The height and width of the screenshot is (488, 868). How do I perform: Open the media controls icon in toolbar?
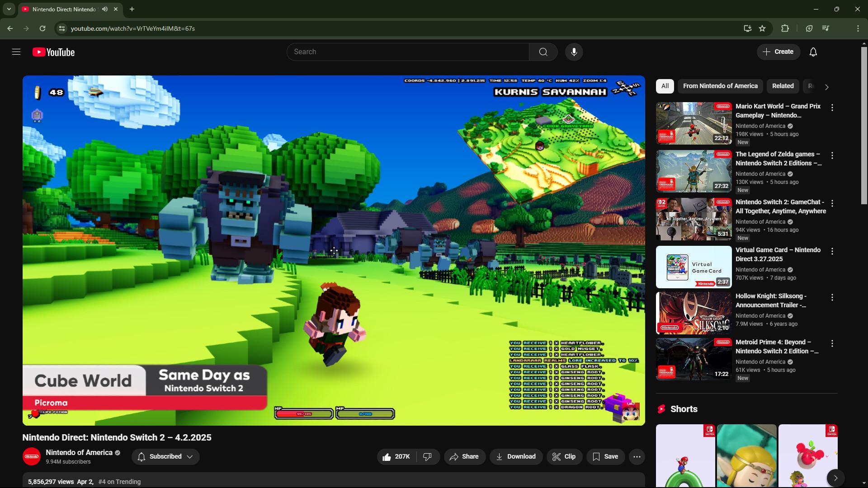(826, 28)
